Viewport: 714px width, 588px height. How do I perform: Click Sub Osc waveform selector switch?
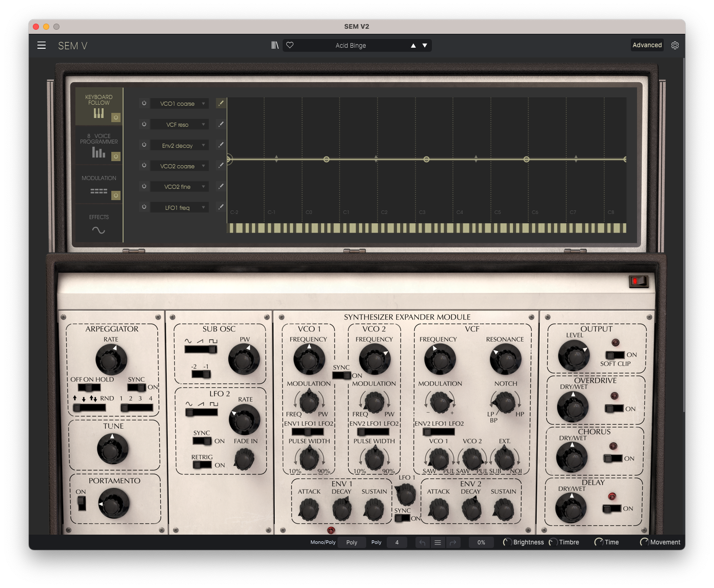click(201, 349)
